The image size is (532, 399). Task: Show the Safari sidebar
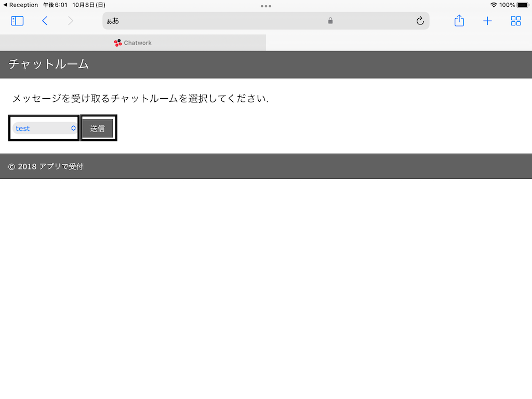click(x=17, y=21)
